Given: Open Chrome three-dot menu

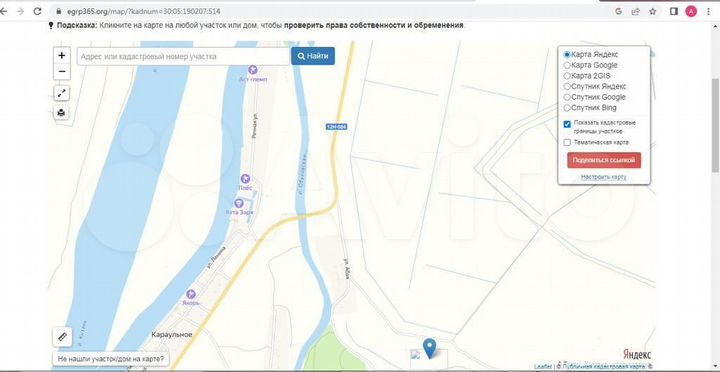Looking at the screenshot, I should (x=708, y=11).
